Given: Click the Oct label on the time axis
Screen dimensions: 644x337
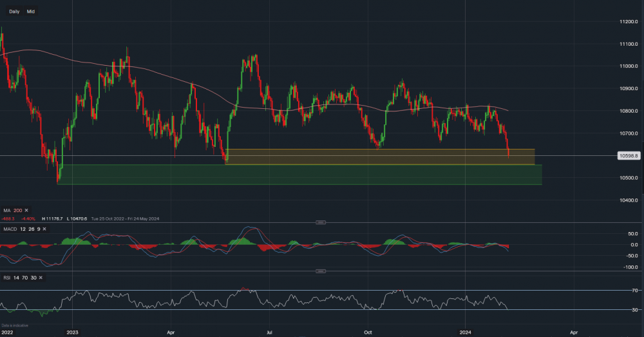Looking at the screenshot, I should click(x=368, y=332).
